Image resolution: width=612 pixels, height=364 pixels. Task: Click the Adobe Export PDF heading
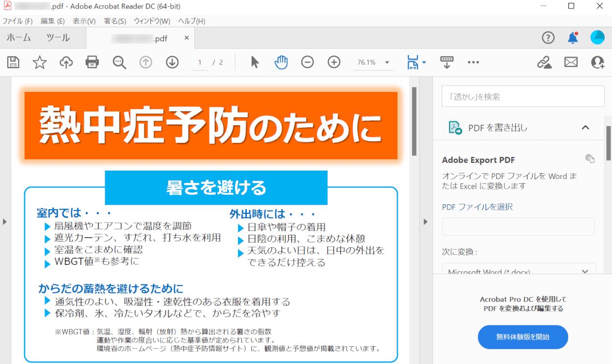tap(479, 160)
